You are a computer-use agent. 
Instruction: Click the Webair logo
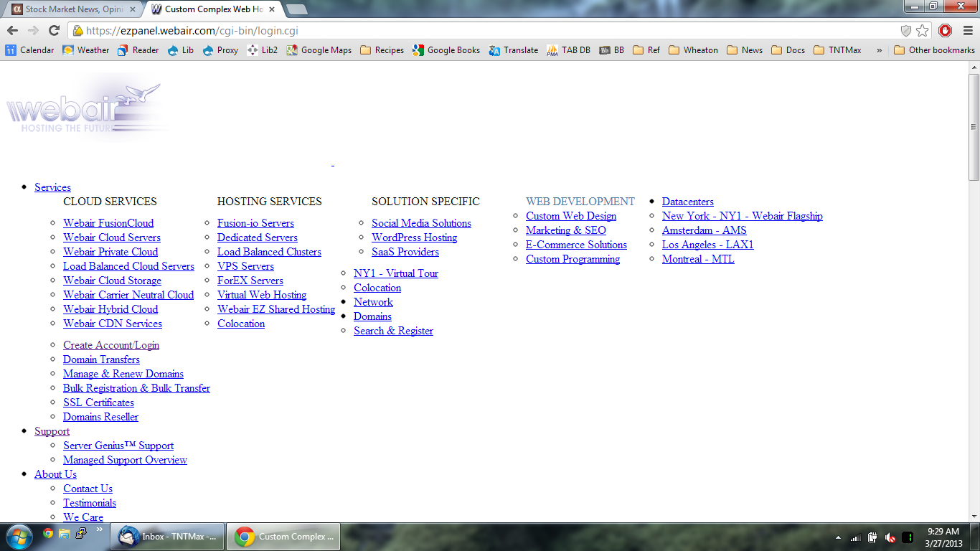pos(86,108)
